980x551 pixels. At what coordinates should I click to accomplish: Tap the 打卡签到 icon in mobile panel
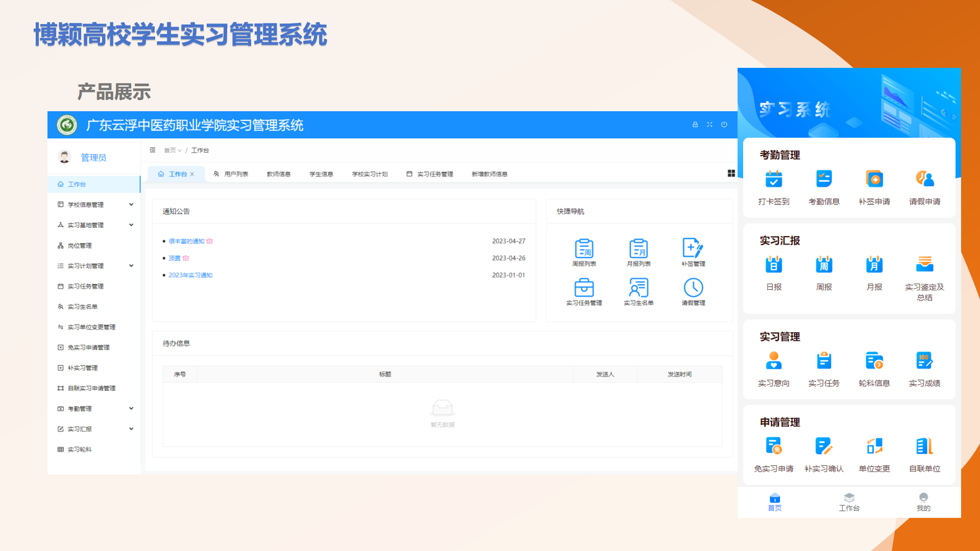click(x=774, y=180)
